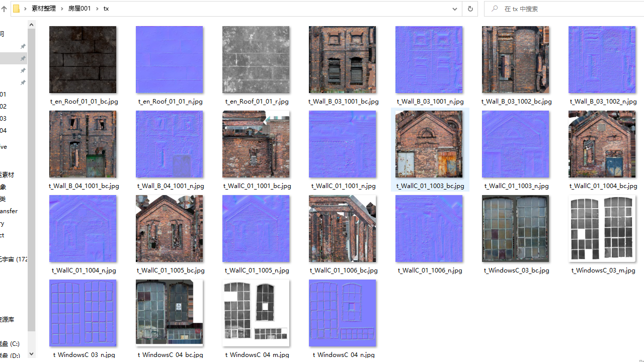Screen dimensions: 644x362
Task: Navigate to 房屋001 breadcrumb folder
Action: [79, 9]
